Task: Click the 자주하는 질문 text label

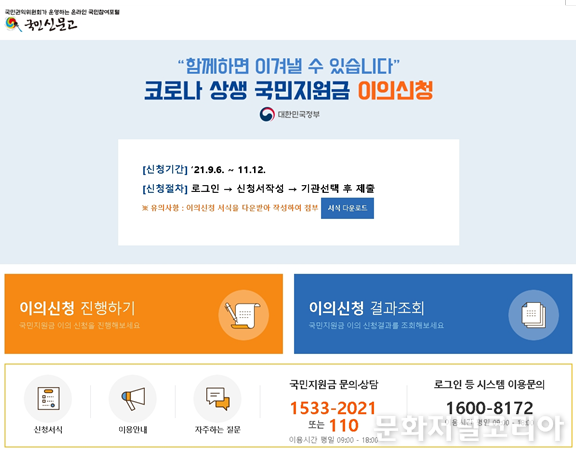Action: click(217, 429)
